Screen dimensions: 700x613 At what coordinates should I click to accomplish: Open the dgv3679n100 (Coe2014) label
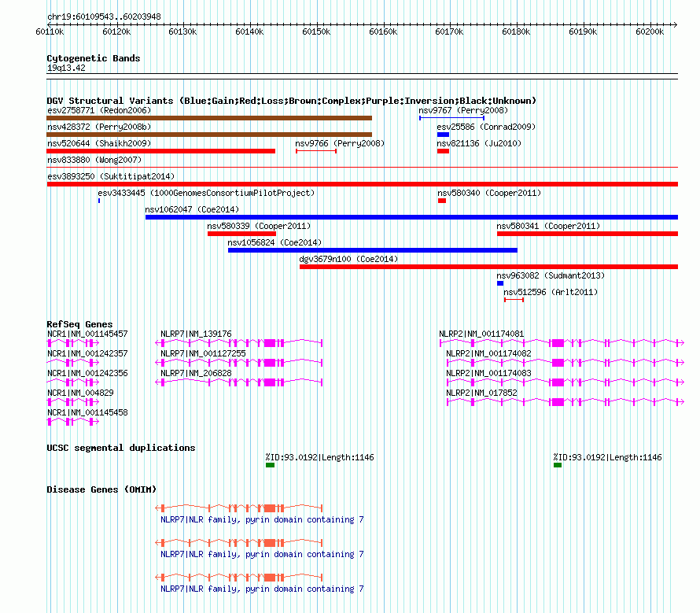click(x=348, y=259)
